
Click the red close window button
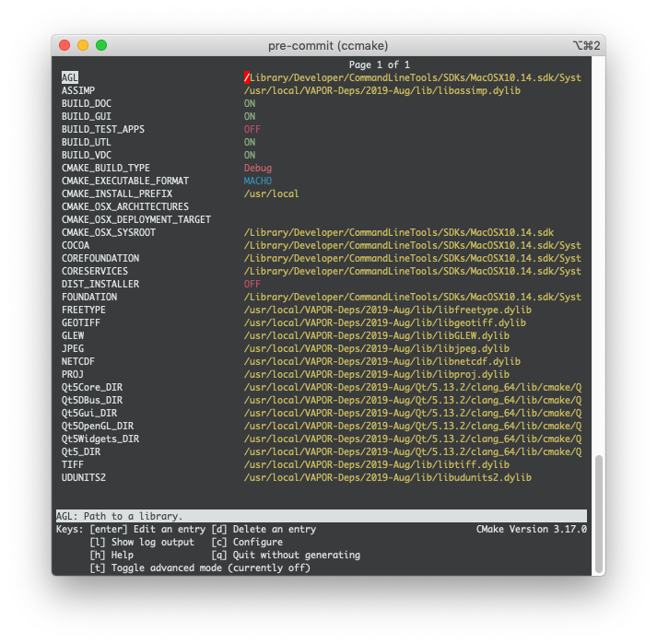pyautogui.click(x=65, y=45)
